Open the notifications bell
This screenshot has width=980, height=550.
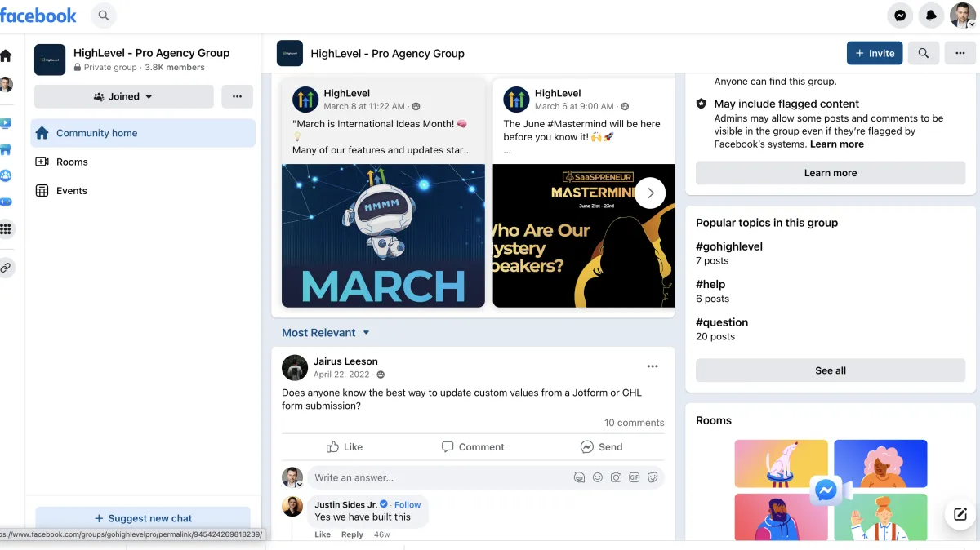tap(931, 16)
